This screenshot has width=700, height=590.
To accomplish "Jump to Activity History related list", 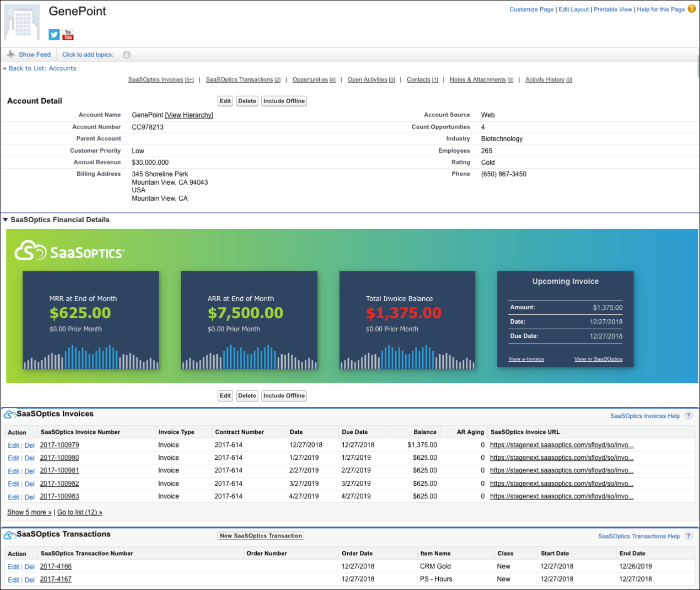I will [x=549, y=80].
